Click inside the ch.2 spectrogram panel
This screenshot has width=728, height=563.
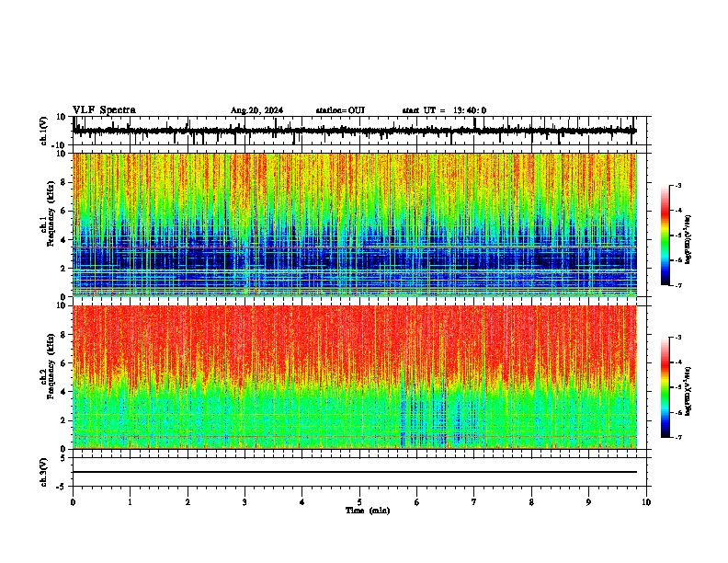355,377
